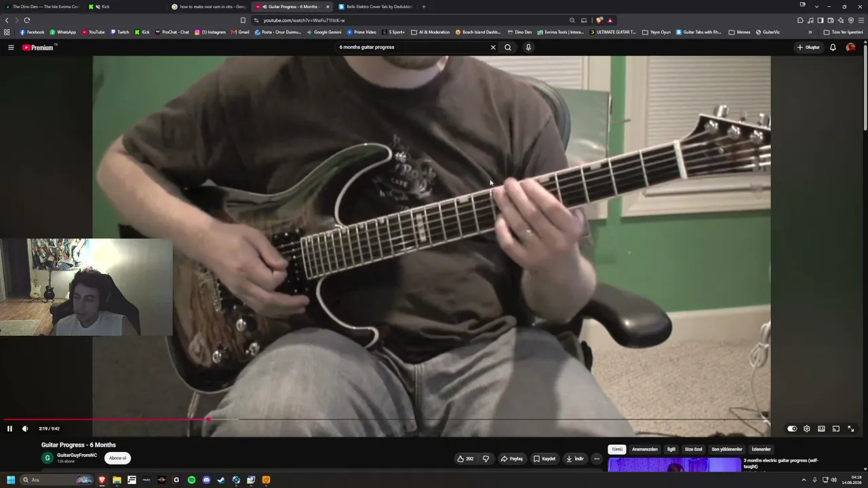868x488 pixels.
Task: Click the GuitarGuyFromNC channel avatar
Action: (47, 458)
